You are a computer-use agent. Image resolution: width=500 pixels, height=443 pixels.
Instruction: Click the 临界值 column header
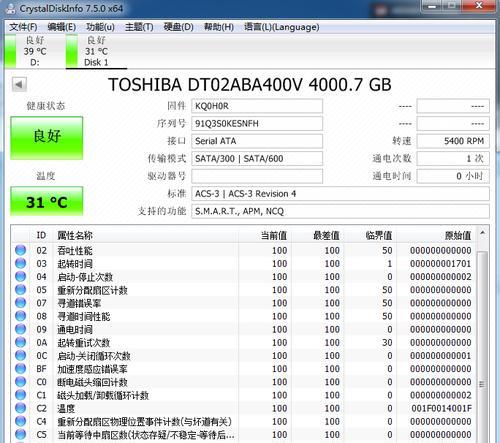point(370,235)
